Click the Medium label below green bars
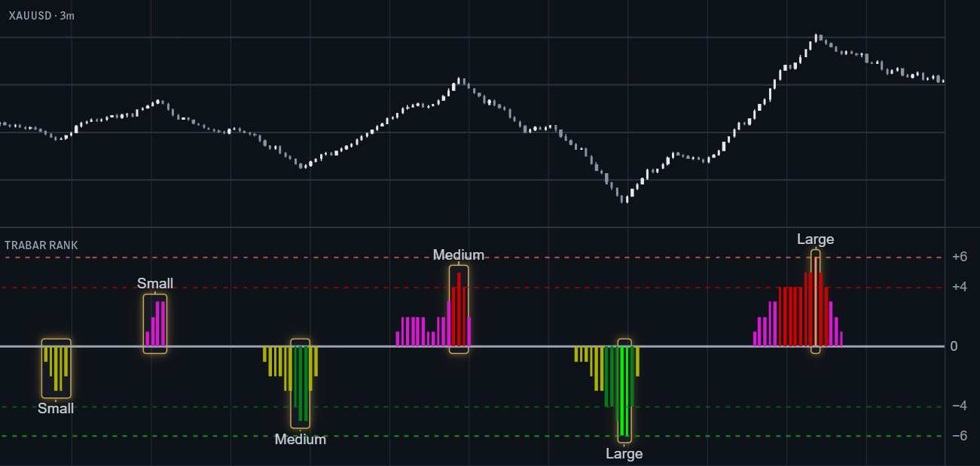This screenshot has width=980, height=466. pos(301,440)
